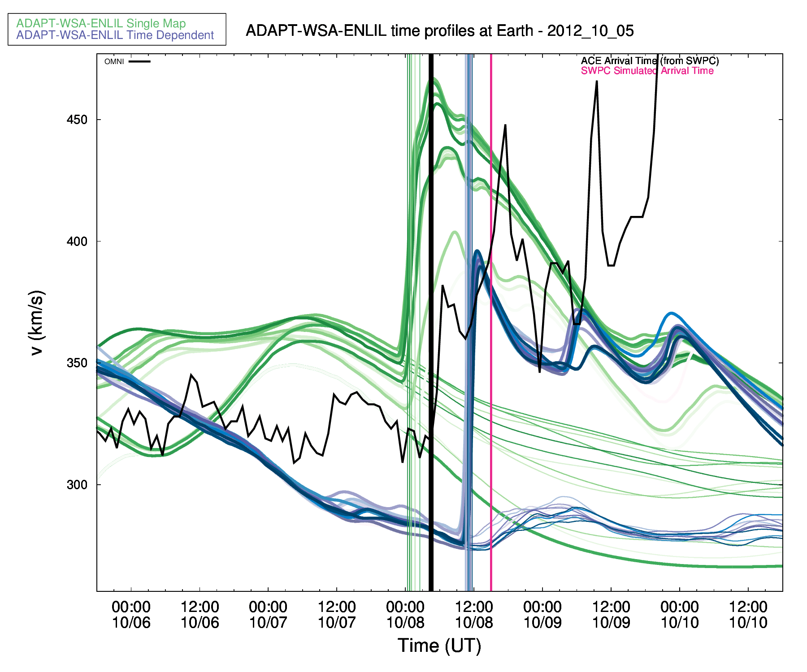Click the "12:00 10/08" x-axis tick label
The width and height of the screenshot is (807, 672).
click(474, 615)
